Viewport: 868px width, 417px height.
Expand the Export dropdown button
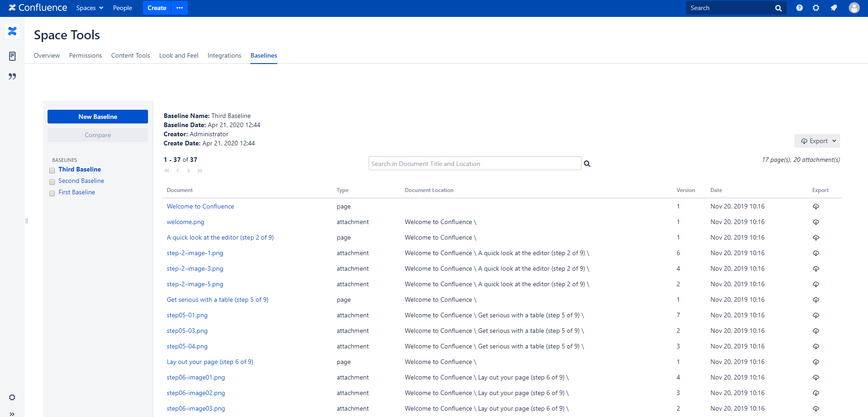click(817, 141)
